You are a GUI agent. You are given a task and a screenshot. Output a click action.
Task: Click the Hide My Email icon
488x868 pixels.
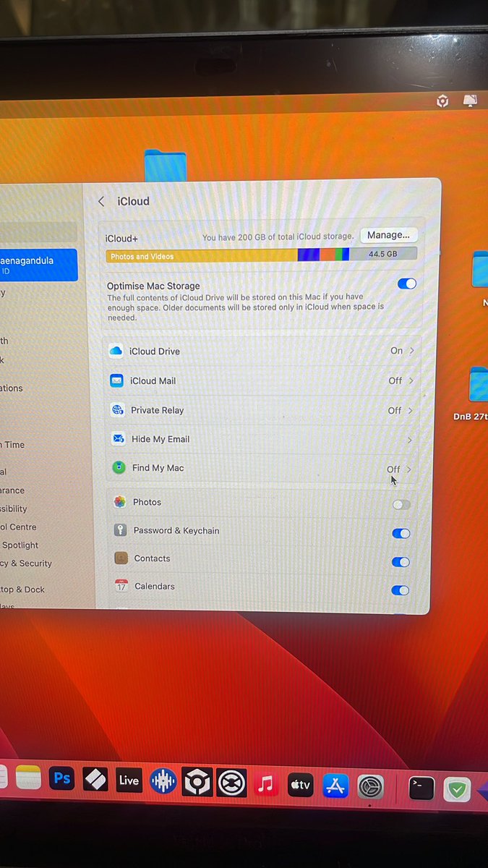(x=118, y=439)
